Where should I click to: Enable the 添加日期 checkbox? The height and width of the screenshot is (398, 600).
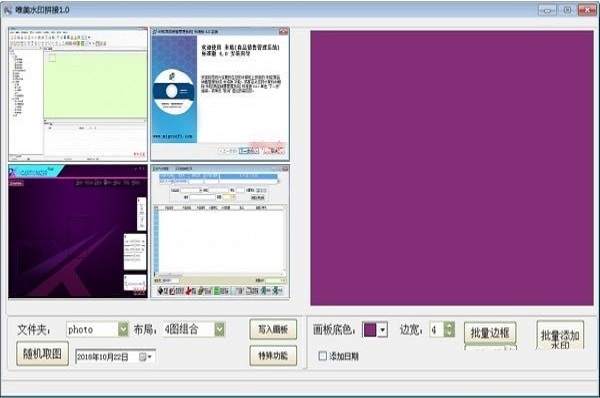pyautogui.click(x=323, y=356)
